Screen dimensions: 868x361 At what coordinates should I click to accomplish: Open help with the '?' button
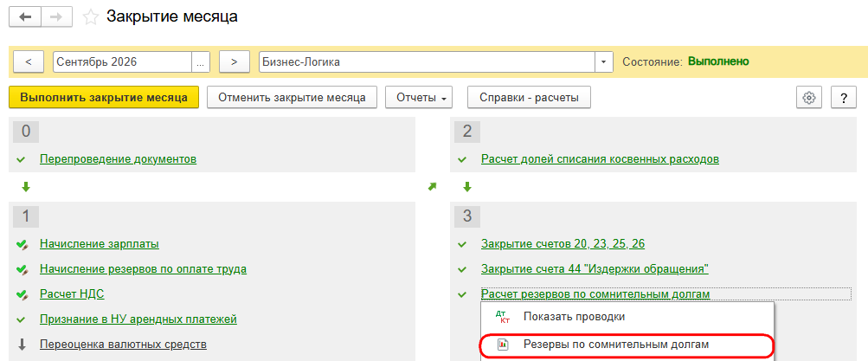844,98
